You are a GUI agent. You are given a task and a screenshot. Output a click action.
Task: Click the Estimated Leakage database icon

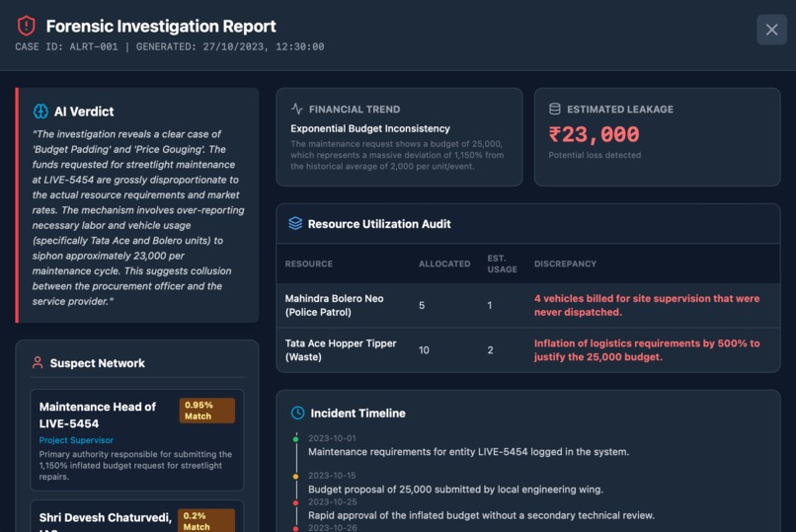[555, 109]
